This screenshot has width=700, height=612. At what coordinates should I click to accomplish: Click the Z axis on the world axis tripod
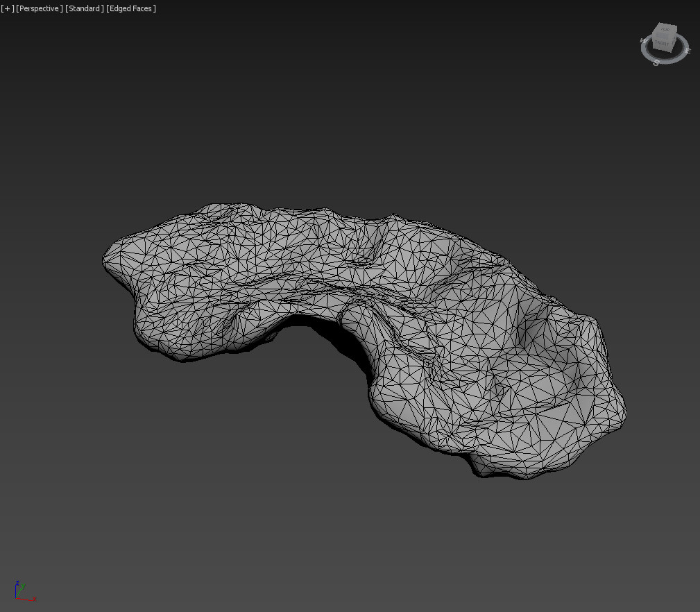coord(17,586)
